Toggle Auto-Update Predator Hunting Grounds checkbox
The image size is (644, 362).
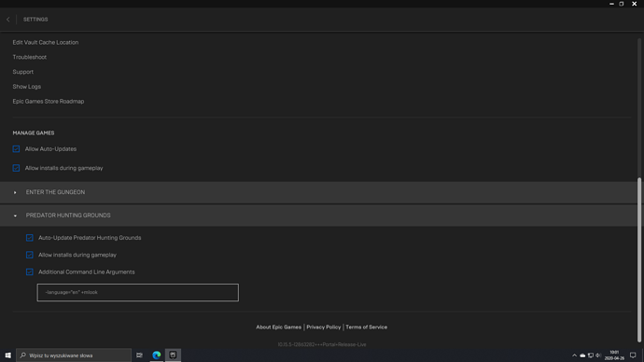[30, 238]
